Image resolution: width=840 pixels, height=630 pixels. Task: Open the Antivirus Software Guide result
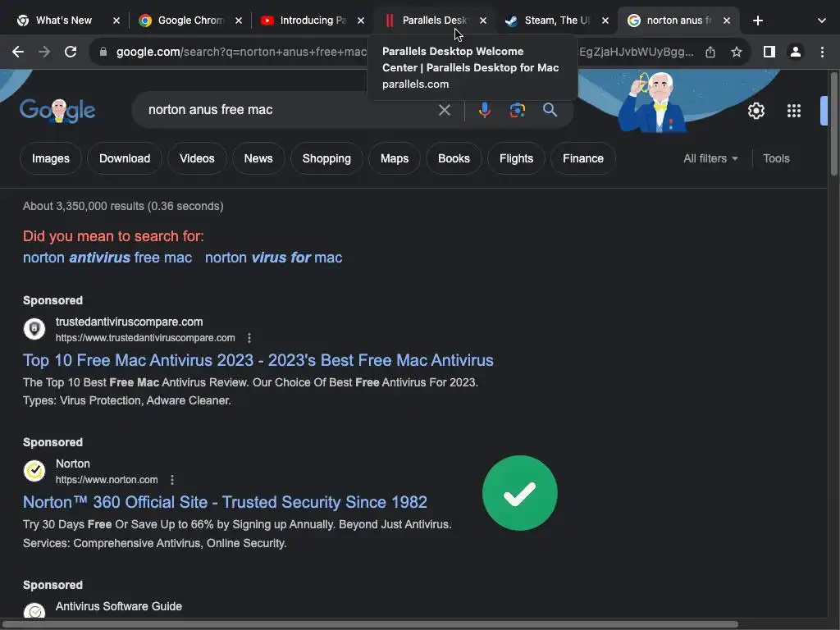(x=118, y=606)
